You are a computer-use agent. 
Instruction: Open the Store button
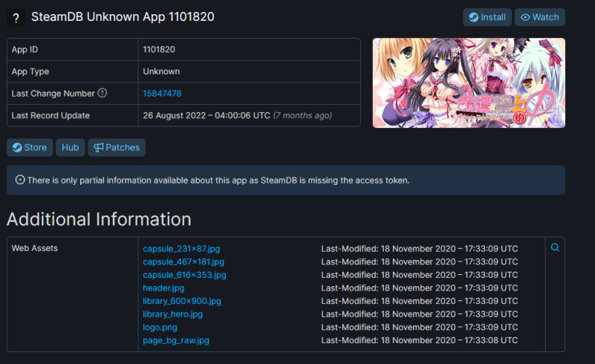point(30,147)
